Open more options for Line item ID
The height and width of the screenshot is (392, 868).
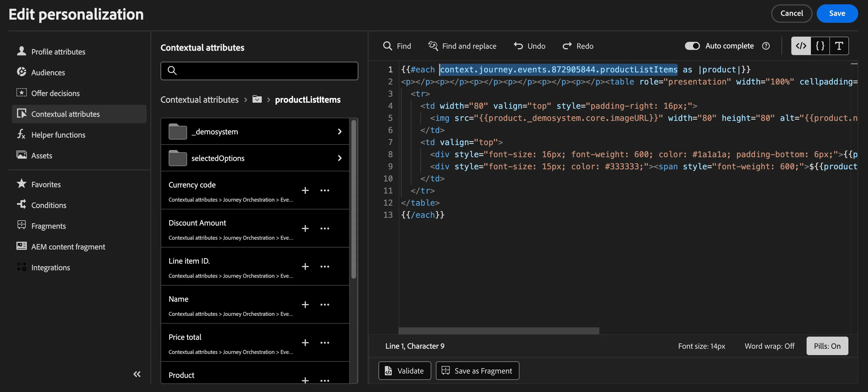pyautogui.click(x=325, y=266)
